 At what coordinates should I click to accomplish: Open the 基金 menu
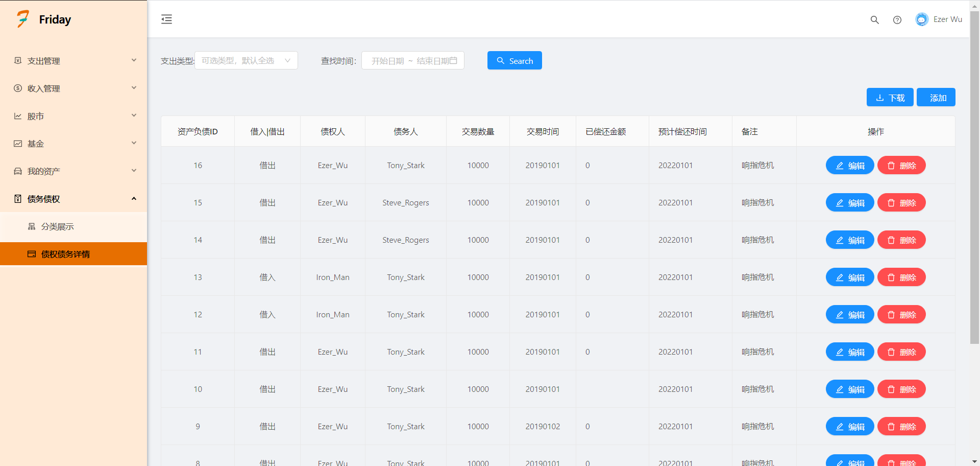[73, 144]
